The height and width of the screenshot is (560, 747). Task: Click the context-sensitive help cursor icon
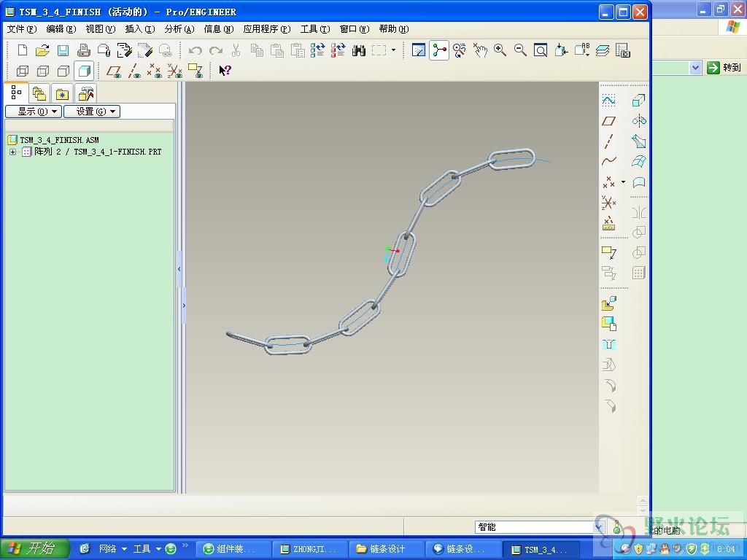coord(225,71)
